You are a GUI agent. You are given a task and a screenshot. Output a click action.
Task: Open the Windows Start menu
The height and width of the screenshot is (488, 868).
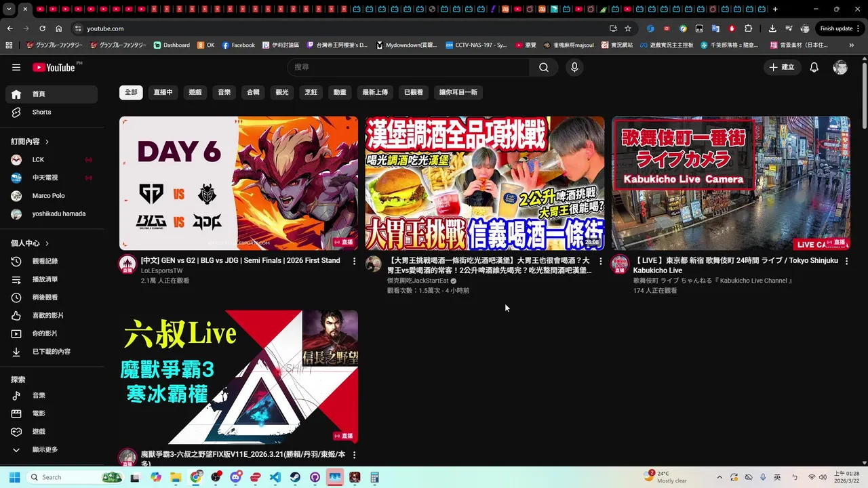coord(14,477)
